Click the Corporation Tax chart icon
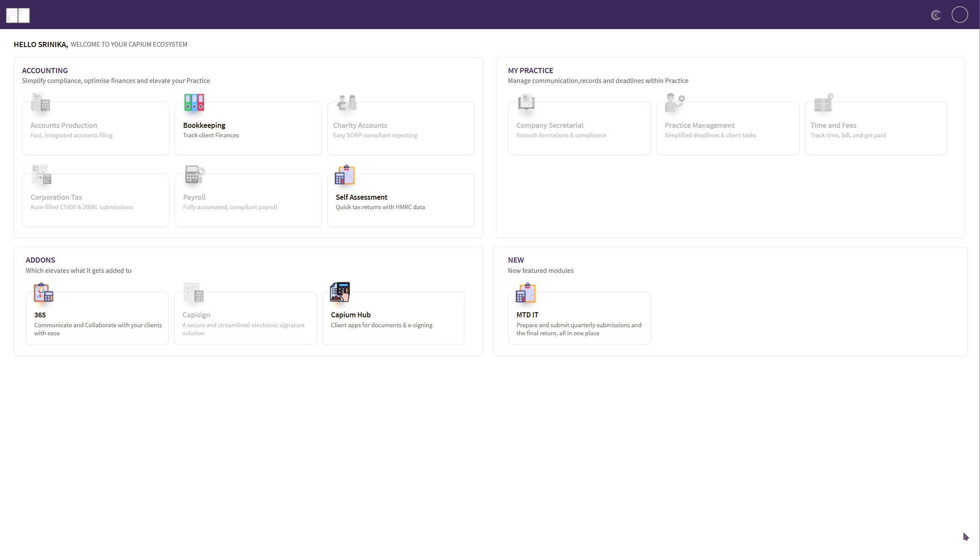Screen dimensions: 980x556 42,174
